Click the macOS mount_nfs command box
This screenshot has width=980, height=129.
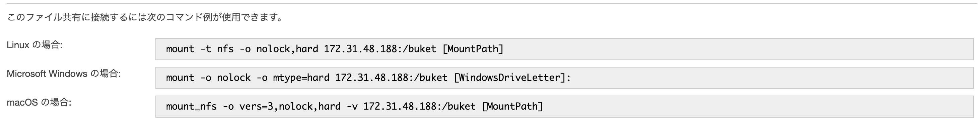(565, 107)
